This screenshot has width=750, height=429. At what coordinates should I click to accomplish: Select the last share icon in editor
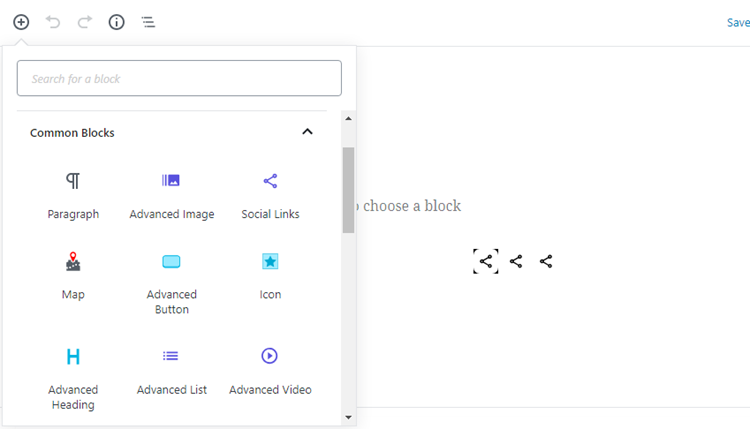click(546, 261)
